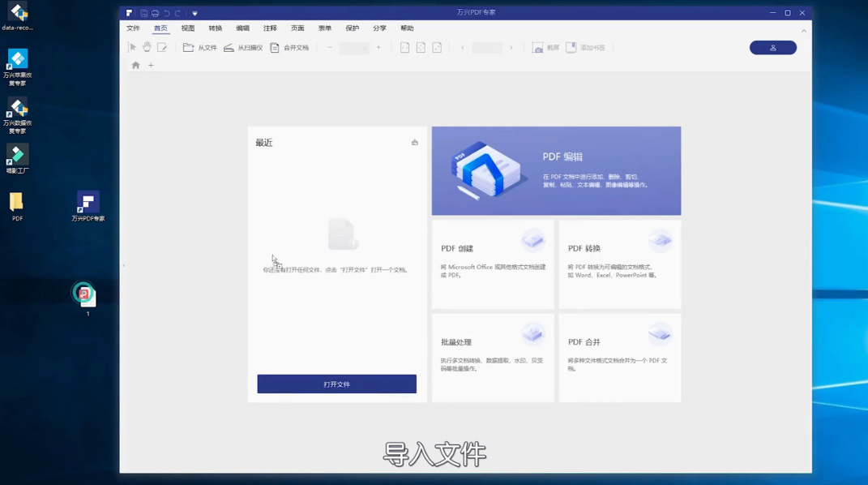This screenshot has height=485, width=868.
Task: Open the PDF 合并 card
Action: pos(620,358)
